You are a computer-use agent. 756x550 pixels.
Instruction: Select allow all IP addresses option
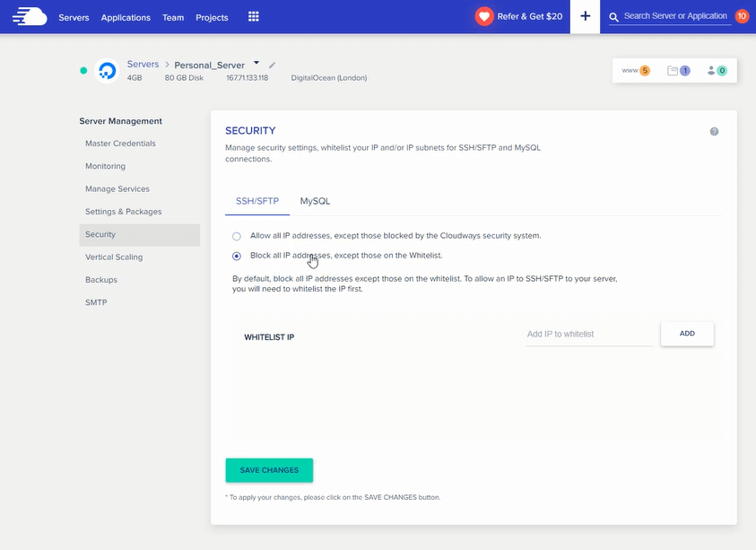[236, 235]
